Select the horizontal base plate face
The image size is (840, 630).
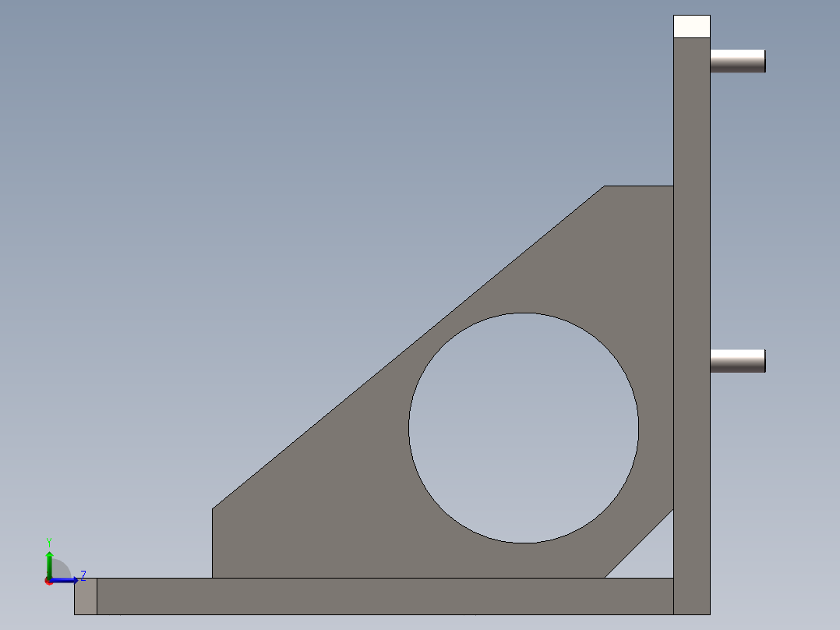pyautogui.click(x=385, y=596)
